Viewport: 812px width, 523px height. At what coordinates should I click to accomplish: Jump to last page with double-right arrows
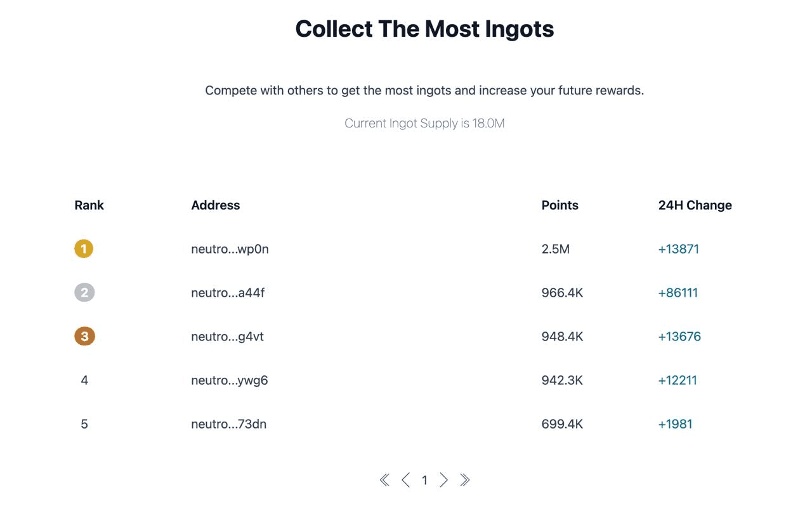(465, 480)
